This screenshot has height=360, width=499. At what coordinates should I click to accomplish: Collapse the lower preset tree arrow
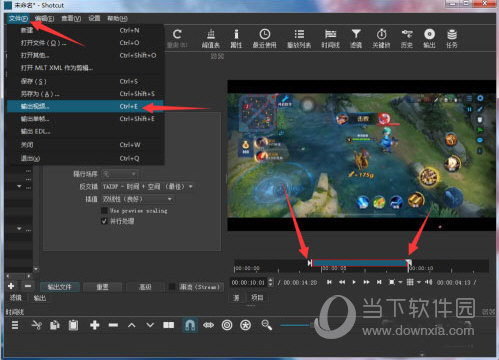(x=19, y=229)
